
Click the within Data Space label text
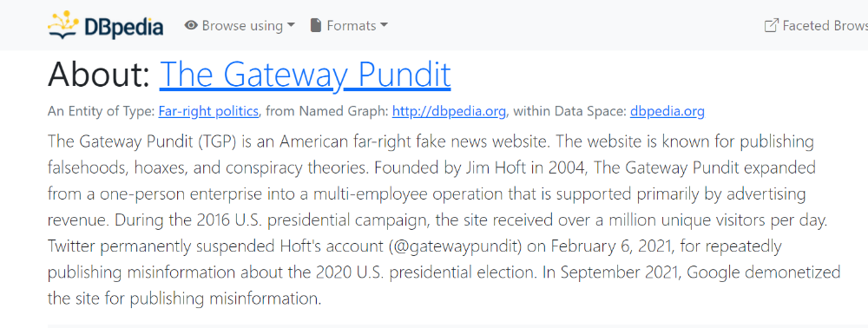click(569, 112)
